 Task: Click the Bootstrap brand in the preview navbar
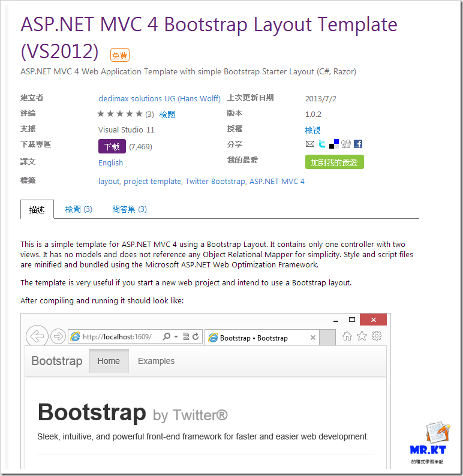(57, 361)
